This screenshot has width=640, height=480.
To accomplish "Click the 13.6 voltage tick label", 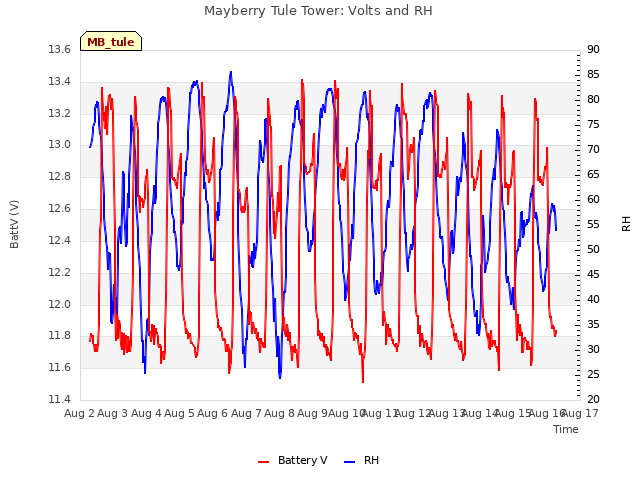I will click(60, 50).
